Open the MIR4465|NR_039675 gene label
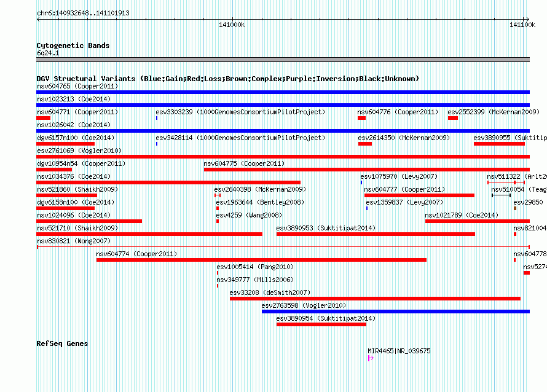This screenshot has width=547, height=392. click(x=399, y=351)
